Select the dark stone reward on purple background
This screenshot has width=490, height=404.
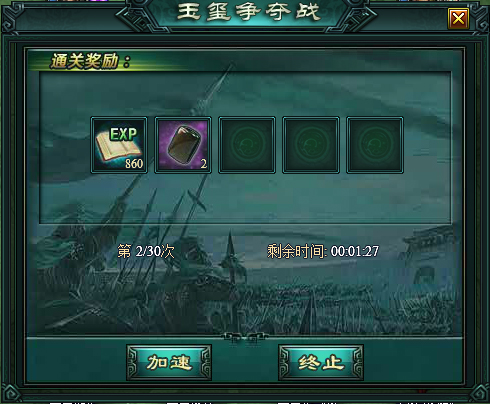183,145
